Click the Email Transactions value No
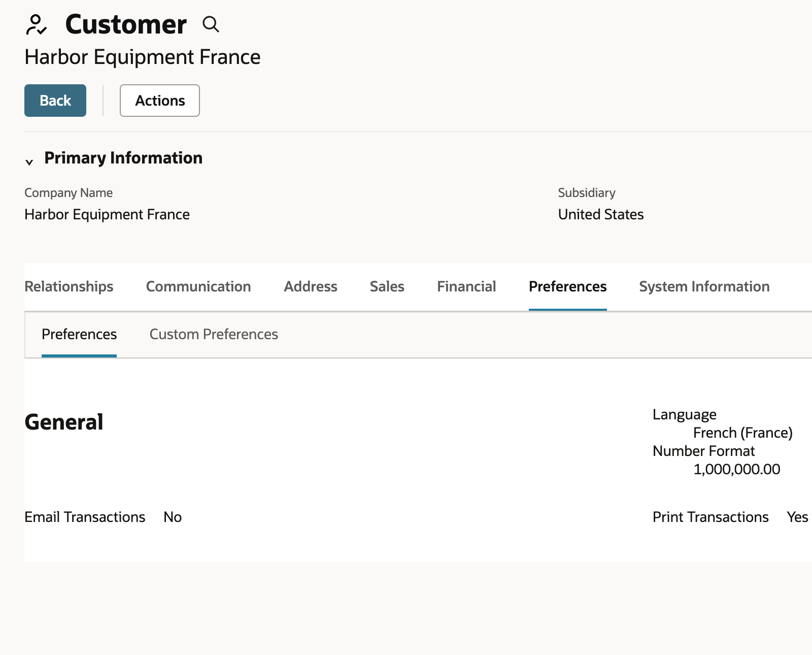 (173, 517)
